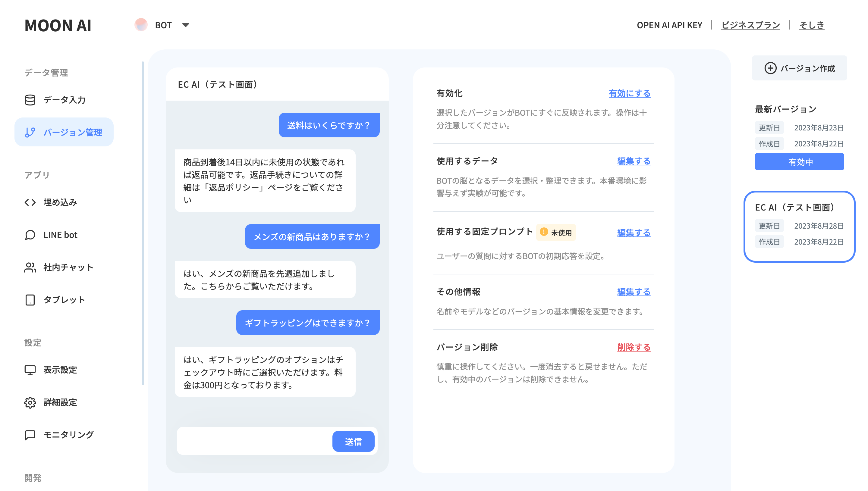
Task: Click the タブレット device icon
Action: coord(30,300)
